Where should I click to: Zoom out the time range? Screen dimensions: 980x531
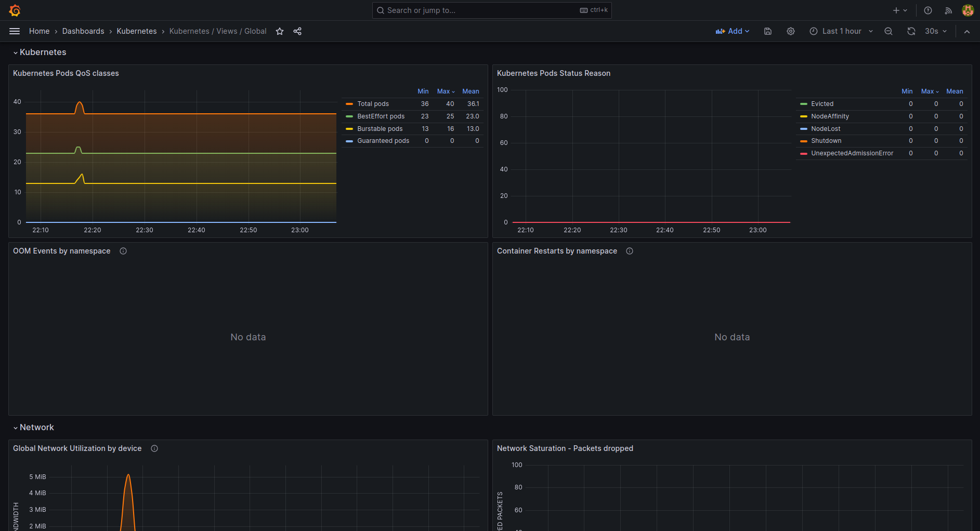coord(888,31)
